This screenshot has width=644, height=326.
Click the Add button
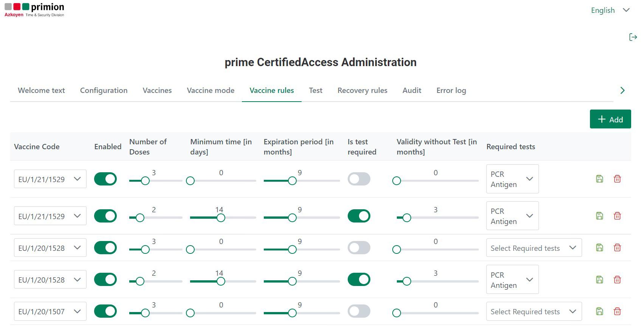click(610, 119)
